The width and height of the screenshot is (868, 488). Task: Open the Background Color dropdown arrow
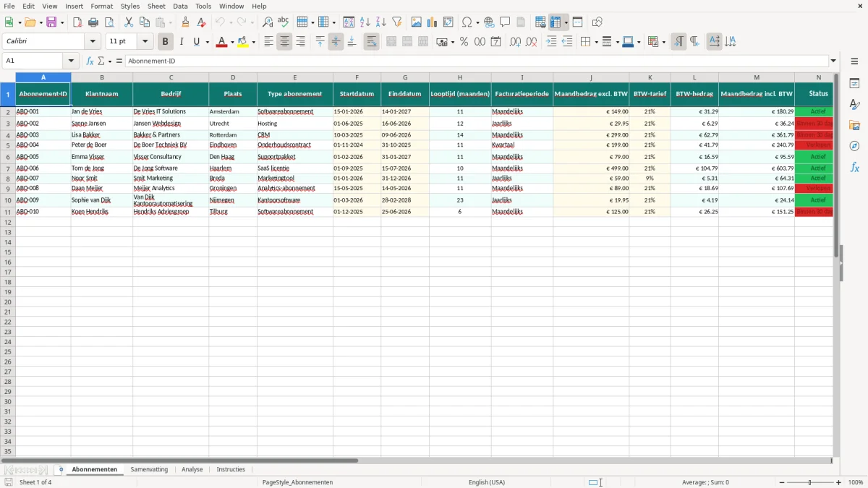(x=254, y=42)
